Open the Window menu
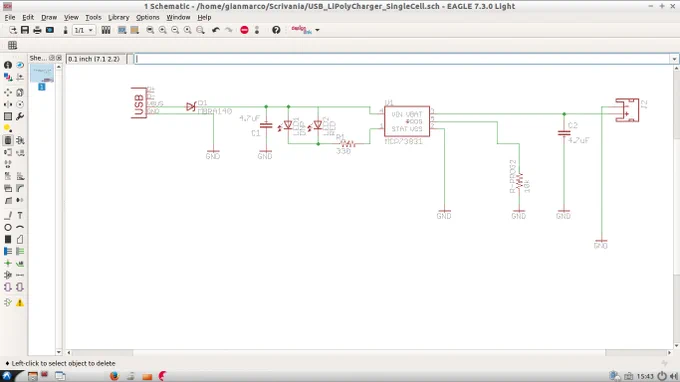 click(178, 17)
